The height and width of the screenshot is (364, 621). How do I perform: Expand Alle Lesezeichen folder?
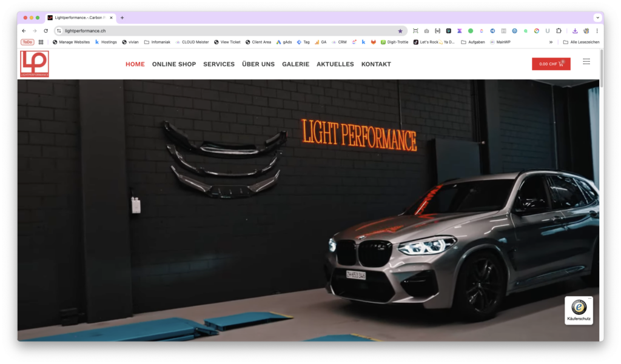(x=581, y=42)
